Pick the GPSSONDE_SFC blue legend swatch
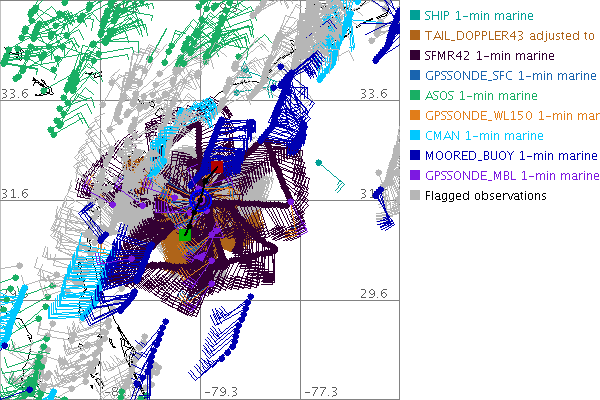 coord(414,75)
